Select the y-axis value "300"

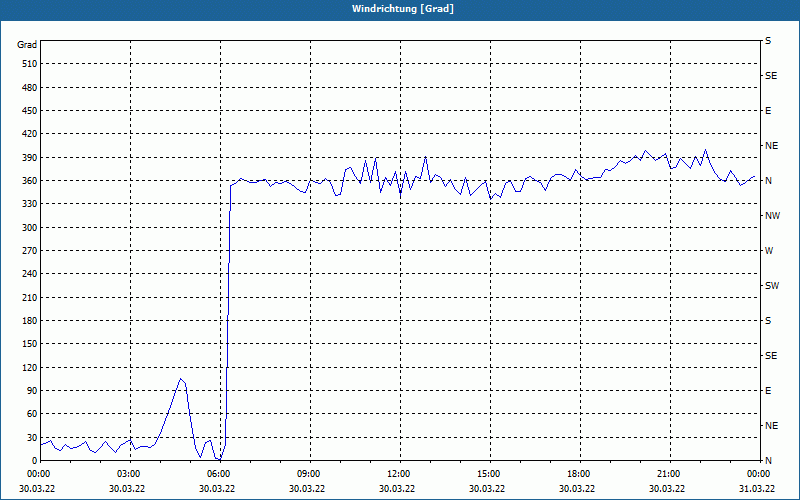(x=30, y=228)
